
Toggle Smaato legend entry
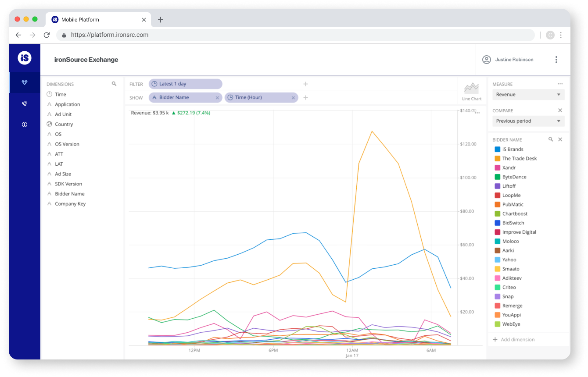click(x=507, y=269)
